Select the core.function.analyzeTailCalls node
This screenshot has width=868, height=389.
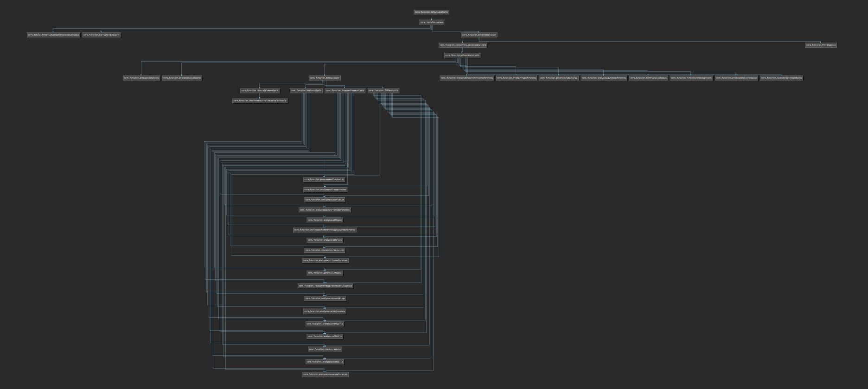pyautogui.click(x=325, y=336)
